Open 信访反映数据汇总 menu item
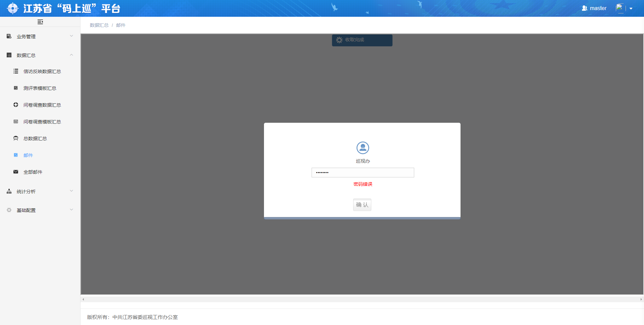The height and width of the screenshot is (325, 644). (x=42, y=71)
